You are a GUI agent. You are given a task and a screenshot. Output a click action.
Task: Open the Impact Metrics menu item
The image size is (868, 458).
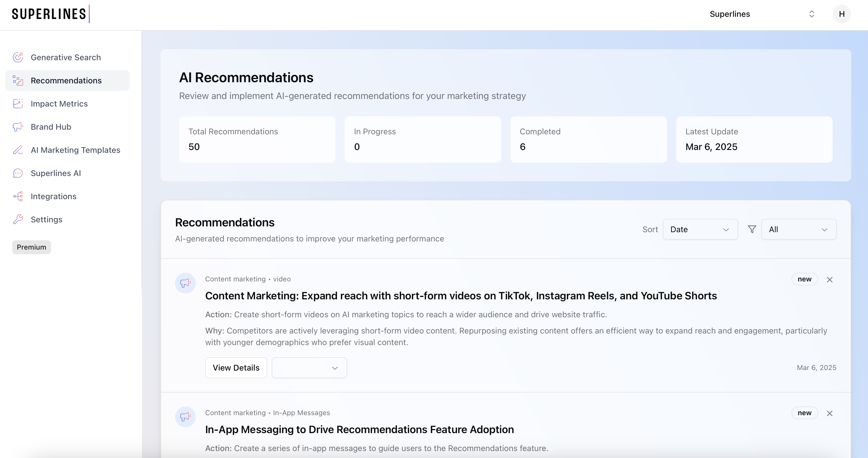(59, 104)
